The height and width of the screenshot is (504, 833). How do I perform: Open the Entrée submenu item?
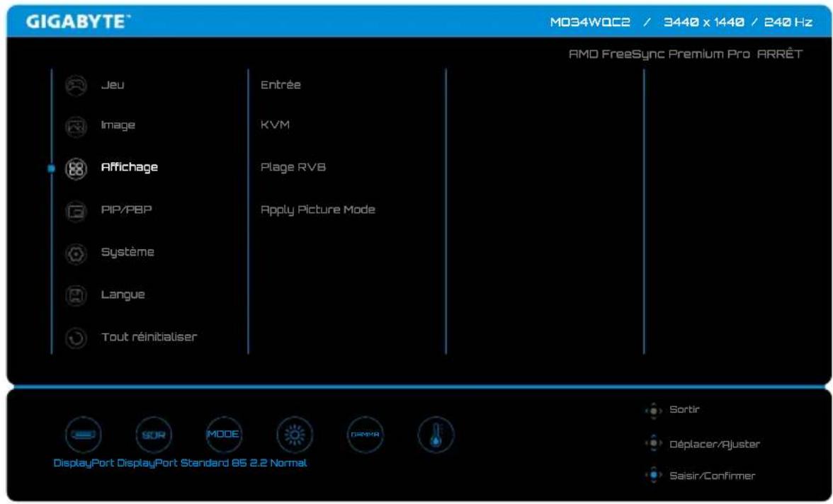(x=280, y=84)
